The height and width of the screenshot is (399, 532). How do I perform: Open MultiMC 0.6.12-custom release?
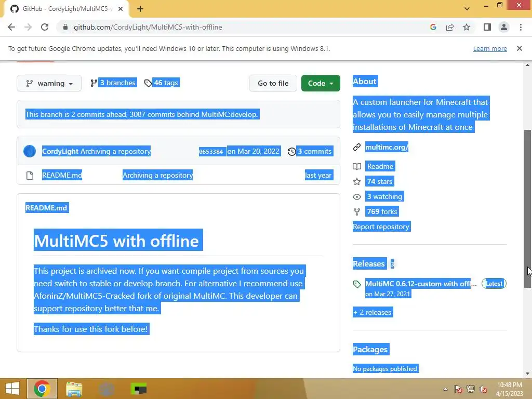point(421,284)
